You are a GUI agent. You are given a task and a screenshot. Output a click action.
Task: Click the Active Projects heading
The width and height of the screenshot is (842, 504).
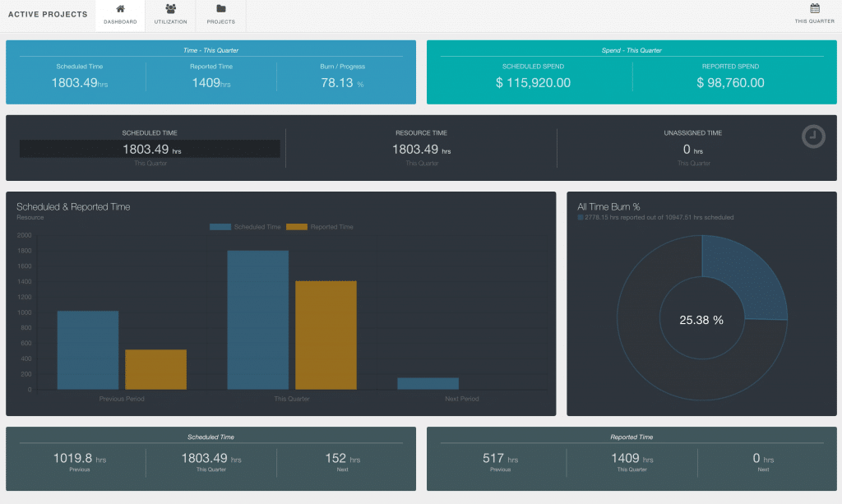click(x=48, y=14)
